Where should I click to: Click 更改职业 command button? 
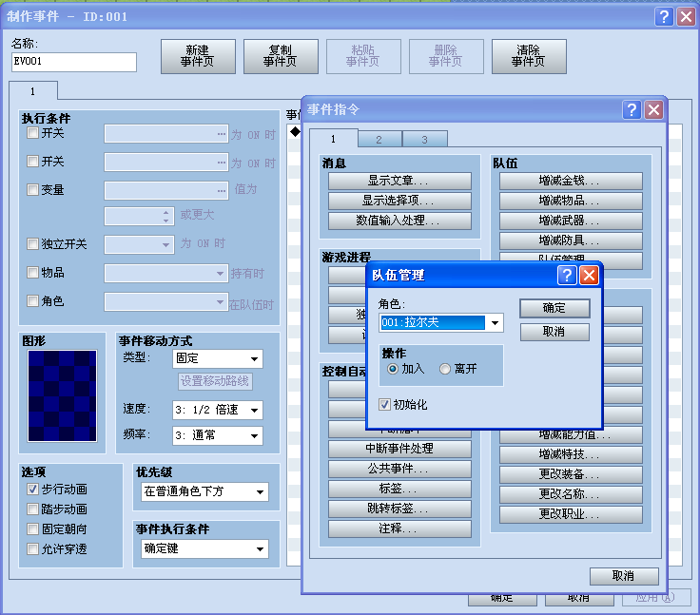[571, 514]
